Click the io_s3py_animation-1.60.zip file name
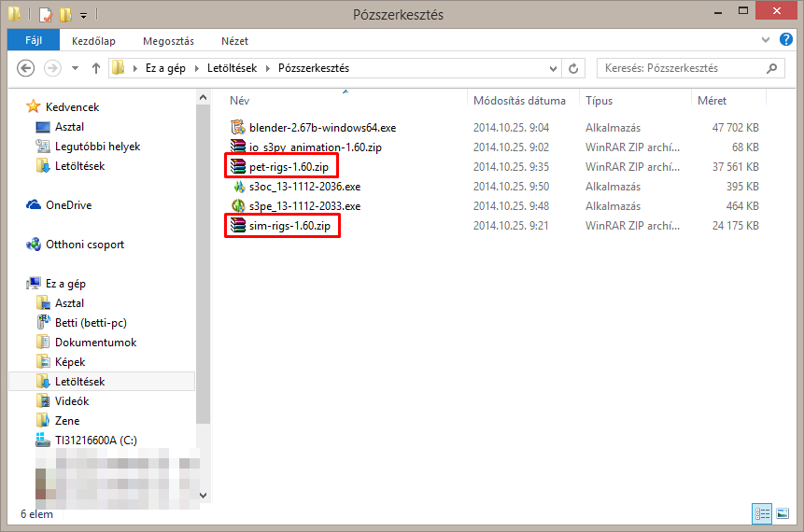The image size is (804, 532). click(316, 147)
